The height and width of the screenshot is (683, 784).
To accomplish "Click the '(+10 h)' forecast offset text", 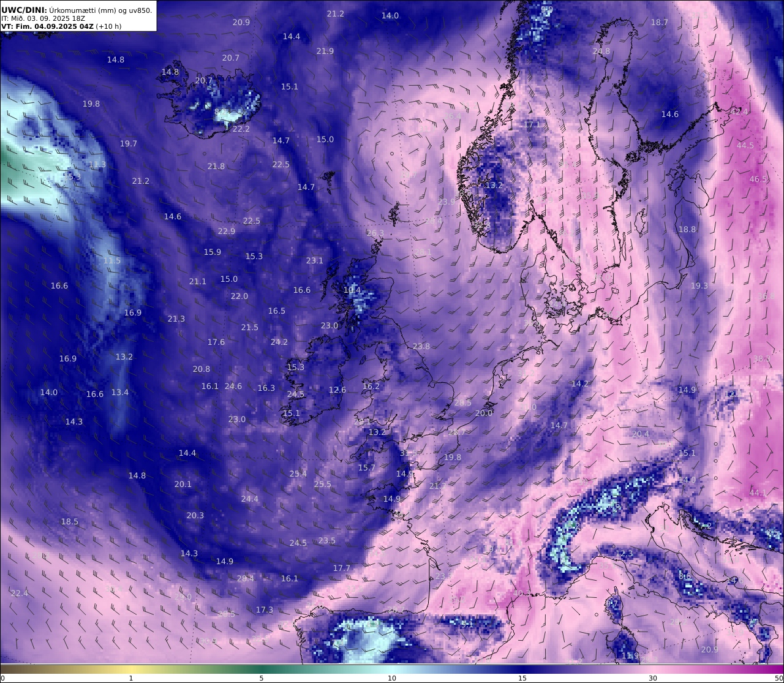I will [108, 26].
